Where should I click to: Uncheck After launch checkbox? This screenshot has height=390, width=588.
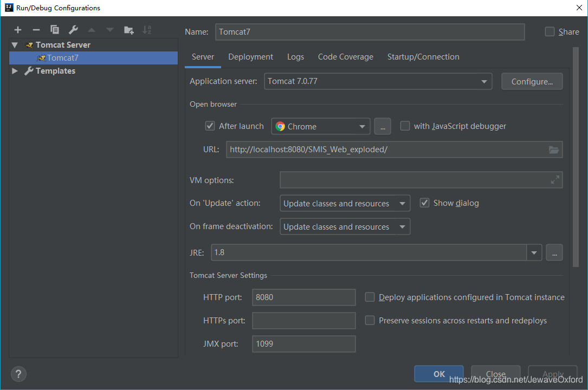[210, 126]
